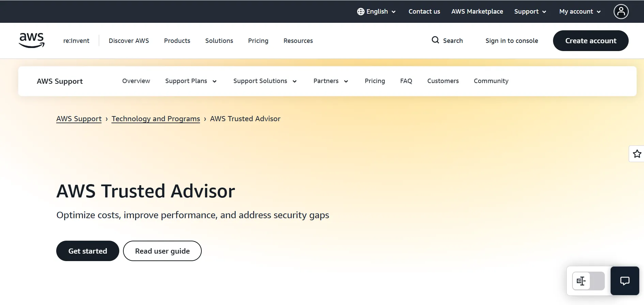This screenshot has height=305, width=644.
Task: Click the AWS Support title in subnav
Action: click(x=60, y=81)
